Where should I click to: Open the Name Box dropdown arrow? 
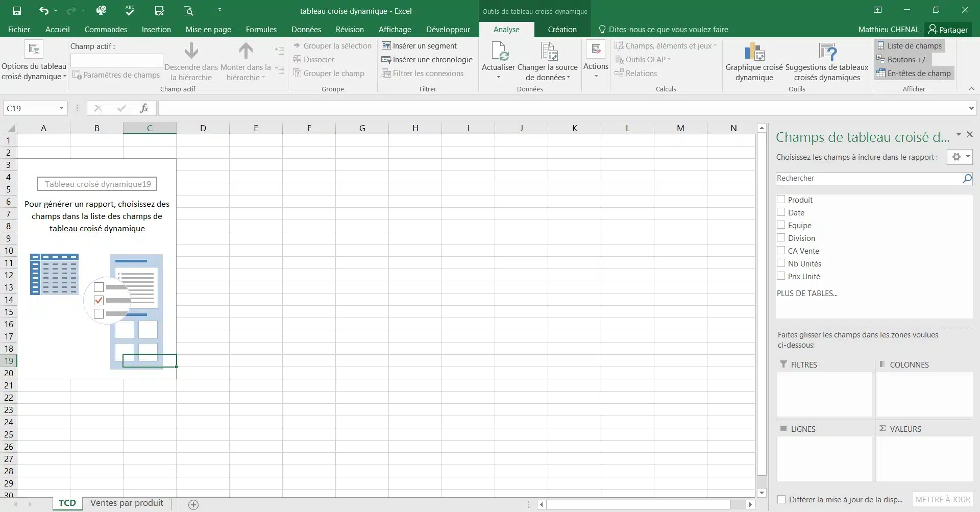tap(61, 108)
